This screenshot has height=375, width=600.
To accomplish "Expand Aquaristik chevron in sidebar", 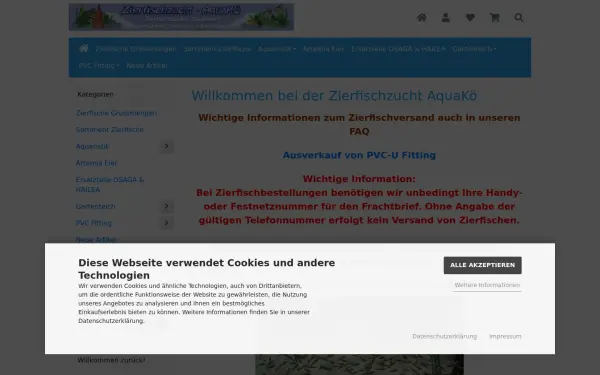I will (166, 146).
